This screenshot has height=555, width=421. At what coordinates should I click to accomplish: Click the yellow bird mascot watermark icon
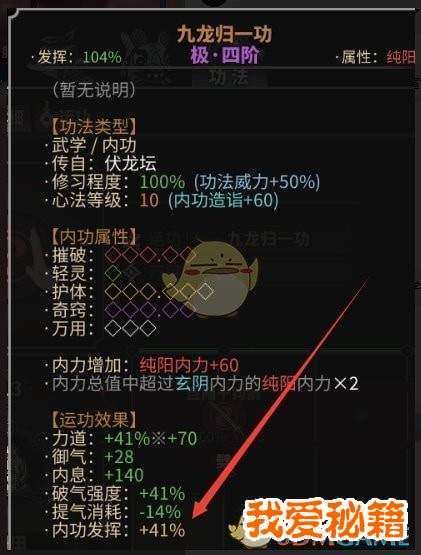click(210, 280)
